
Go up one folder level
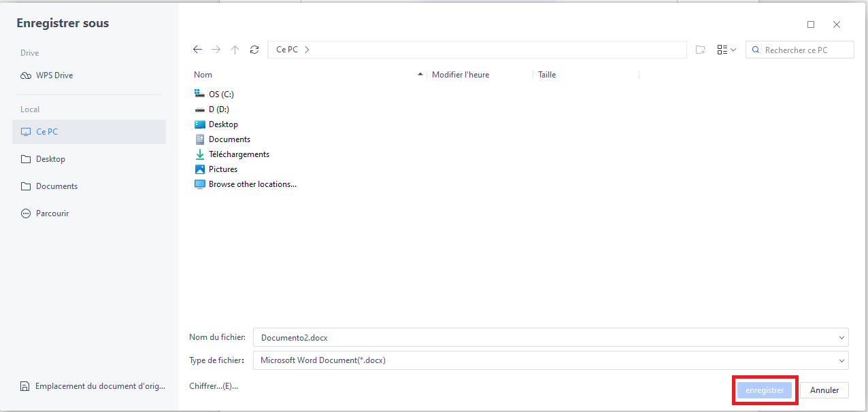click(235, 50)
